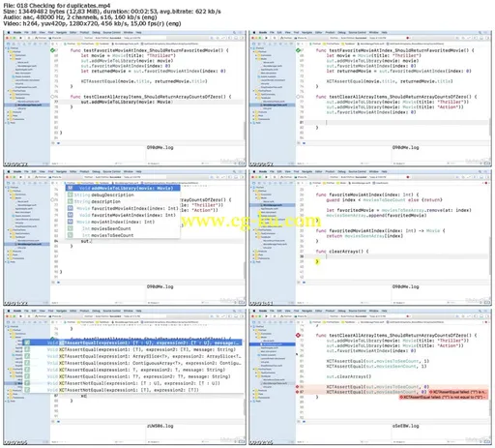
Task: Open the File menu in the addMovieToLibrary(movie: Movie) frame
Action: coord(26,32)
